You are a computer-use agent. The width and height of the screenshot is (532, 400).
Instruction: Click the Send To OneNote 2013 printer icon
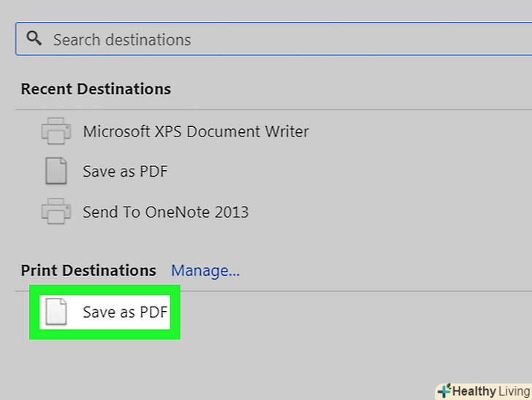click(56, 212)
